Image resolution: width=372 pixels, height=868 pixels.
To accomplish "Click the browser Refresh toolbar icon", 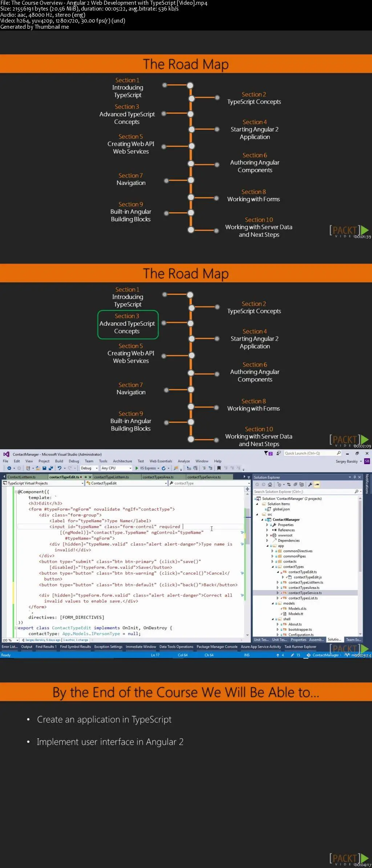I will (x=163, y=468).
